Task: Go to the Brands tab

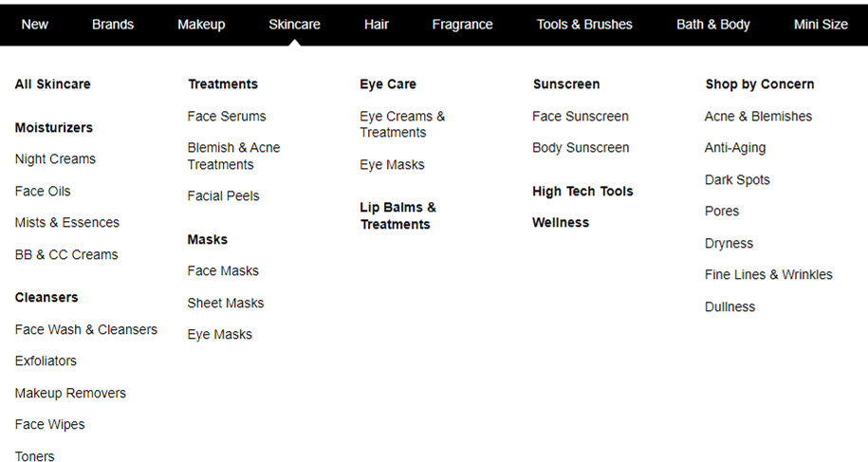Action: [x=113, y=25]
